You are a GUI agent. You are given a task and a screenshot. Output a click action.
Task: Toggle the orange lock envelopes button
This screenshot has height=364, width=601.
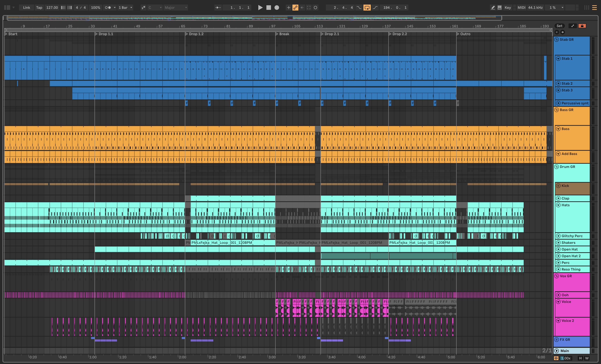(x=582, y=26)
